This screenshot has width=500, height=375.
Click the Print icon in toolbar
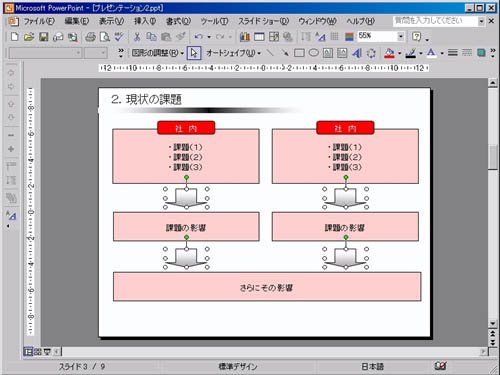(90, 37)
